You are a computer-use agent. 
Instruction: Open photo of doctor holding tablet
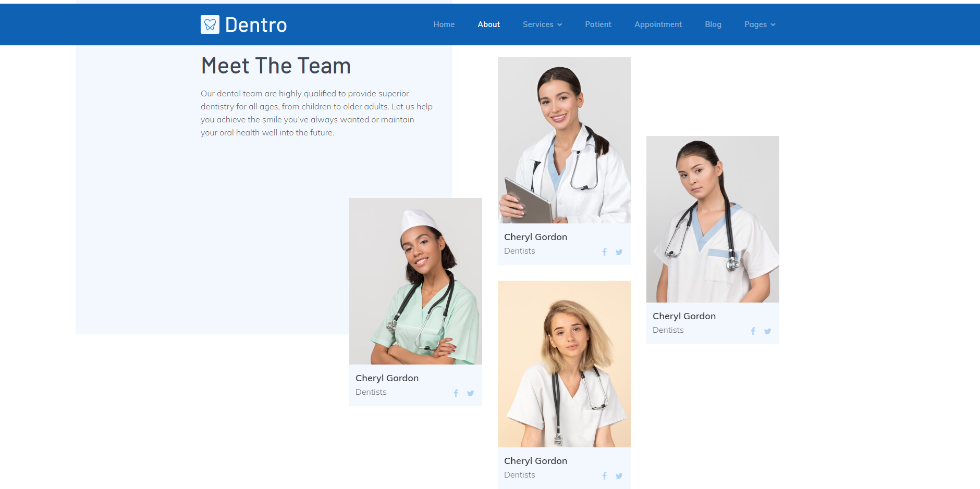click(x=564, y=140)
